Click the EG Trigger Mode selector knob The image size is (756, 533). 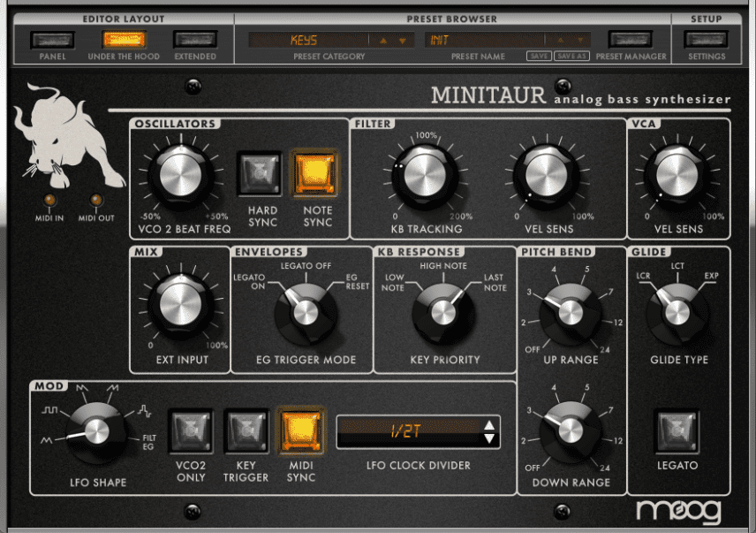[x=306, y=314]
